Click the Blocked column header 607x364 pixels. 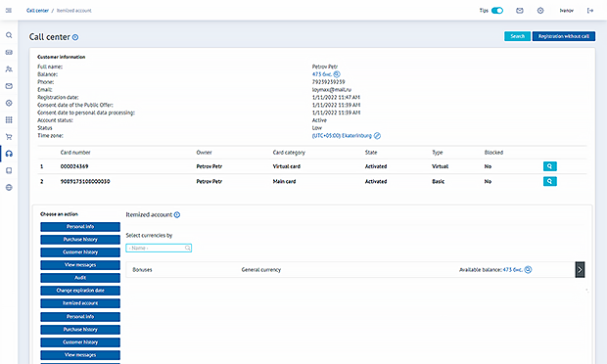coord(493,153)
